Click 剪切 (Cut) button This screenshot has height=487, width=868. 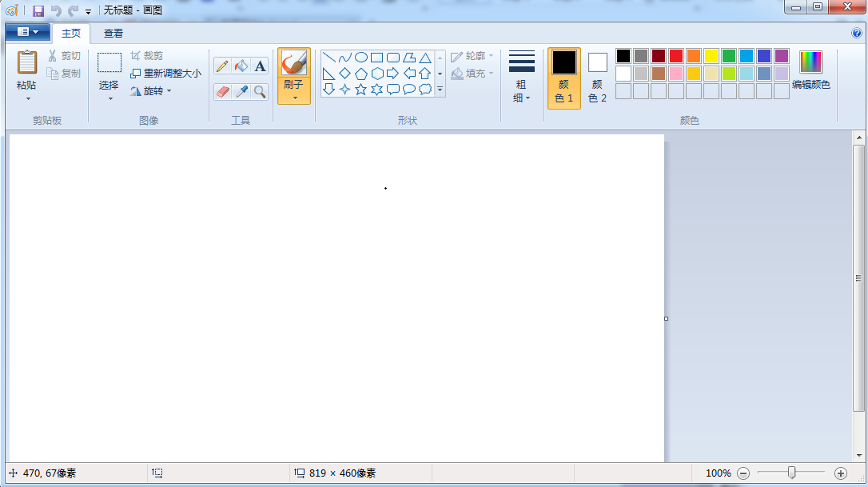point(64,56)
